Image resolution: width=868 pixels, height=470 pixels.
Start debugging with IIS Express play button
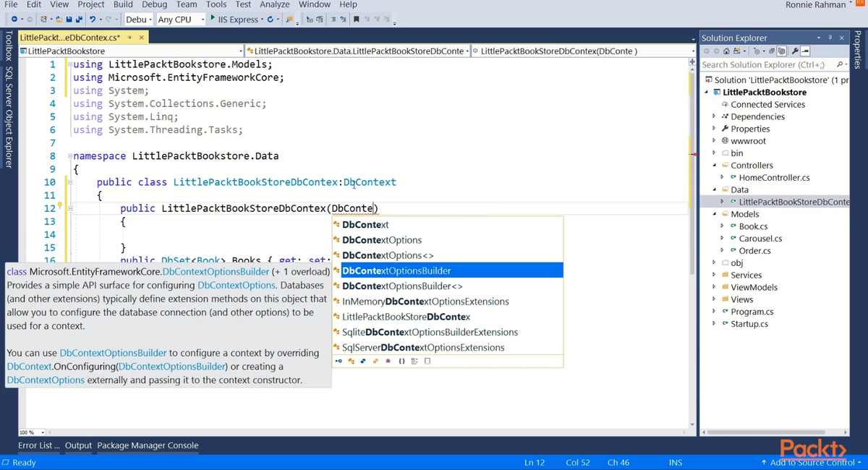[x=213, y=18]
